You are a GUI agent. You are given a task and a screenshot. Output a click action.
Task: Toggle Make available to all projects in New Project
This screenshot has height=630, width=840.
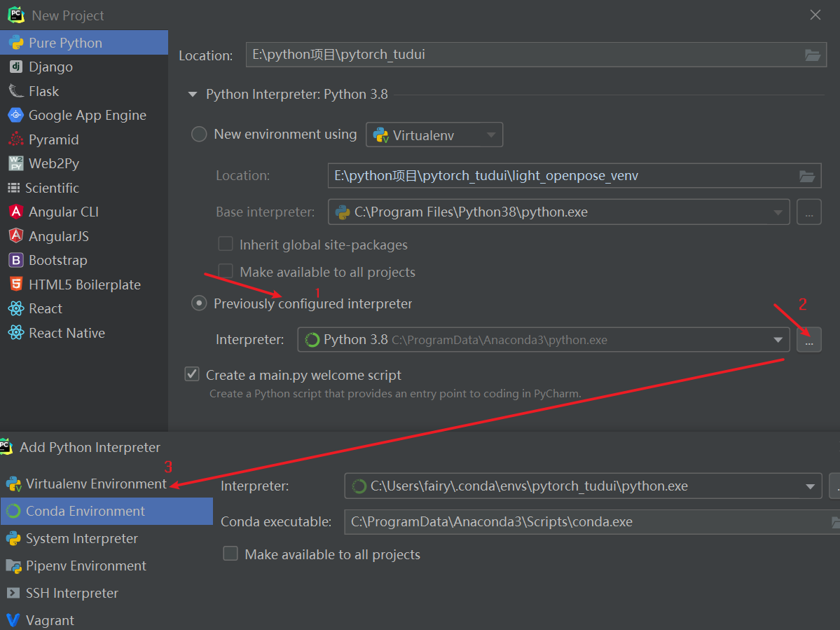pos(226,271)
